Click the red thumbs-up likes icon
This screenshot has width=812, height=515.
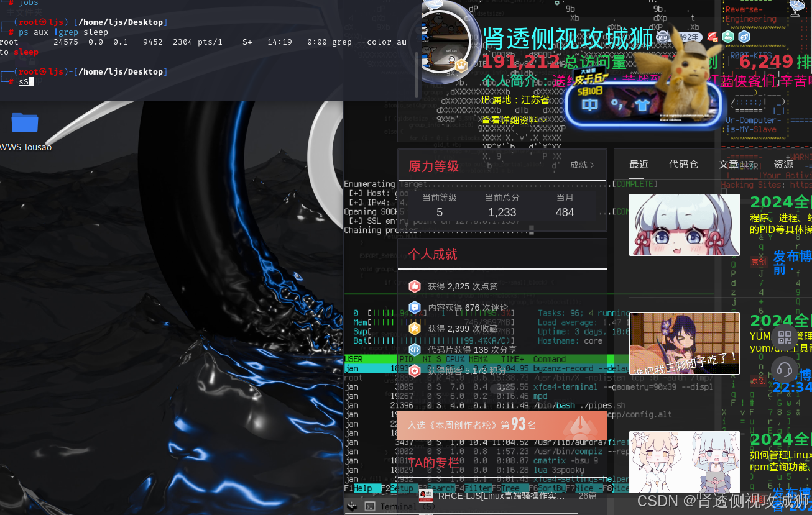coord(415,286)
